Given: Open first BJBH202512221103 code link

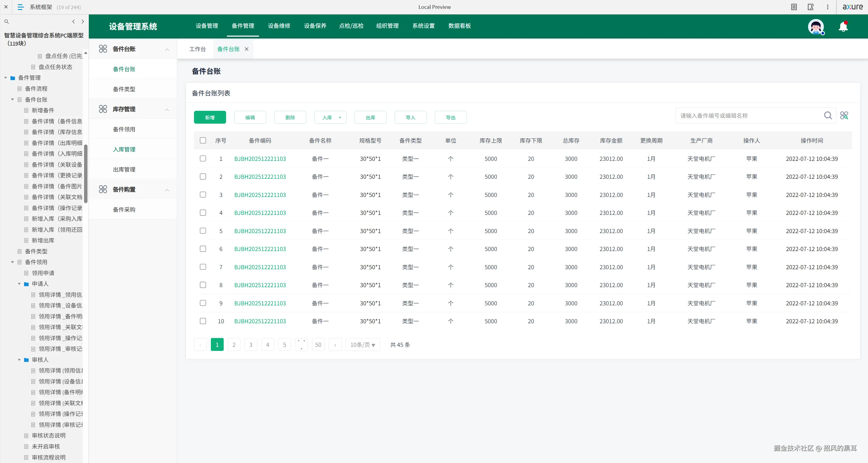Looking at the screenshot, I should point(260,159).
